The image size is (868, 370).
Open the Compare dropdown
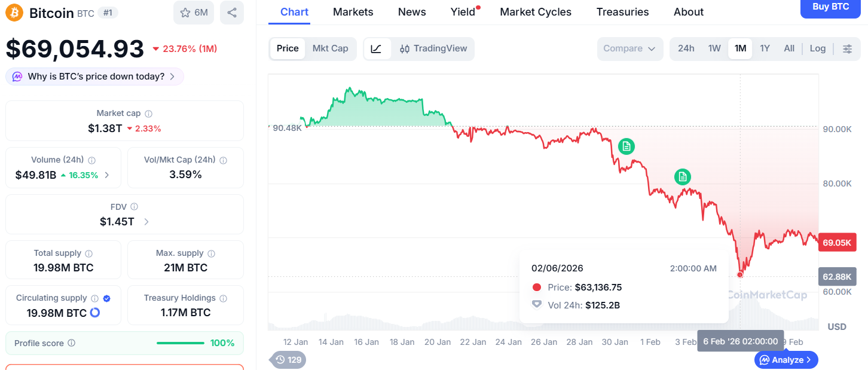[629, 48]
